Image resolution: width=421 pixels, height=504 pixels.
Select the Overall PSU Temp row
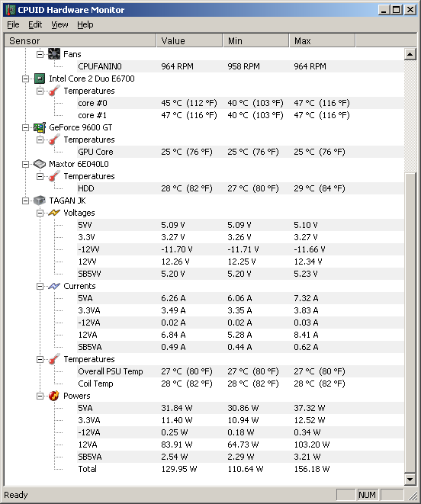coord(240,371)
